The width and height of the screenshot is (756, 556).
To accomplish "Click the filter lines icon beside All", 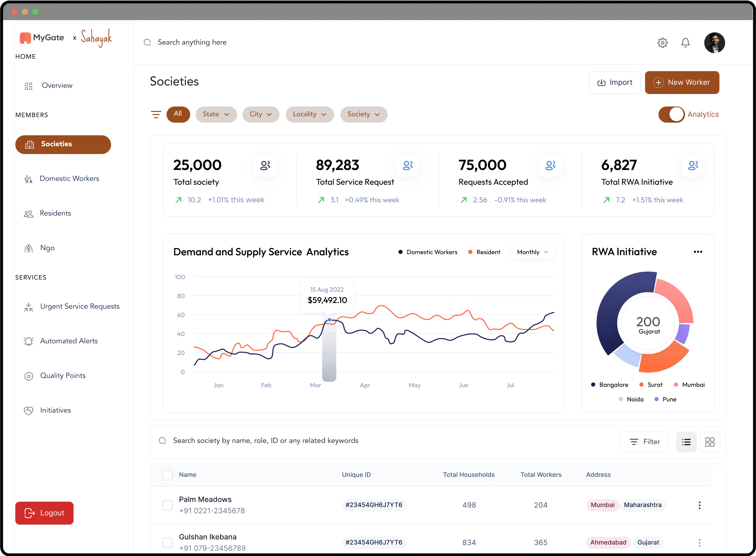I will 156,114.
